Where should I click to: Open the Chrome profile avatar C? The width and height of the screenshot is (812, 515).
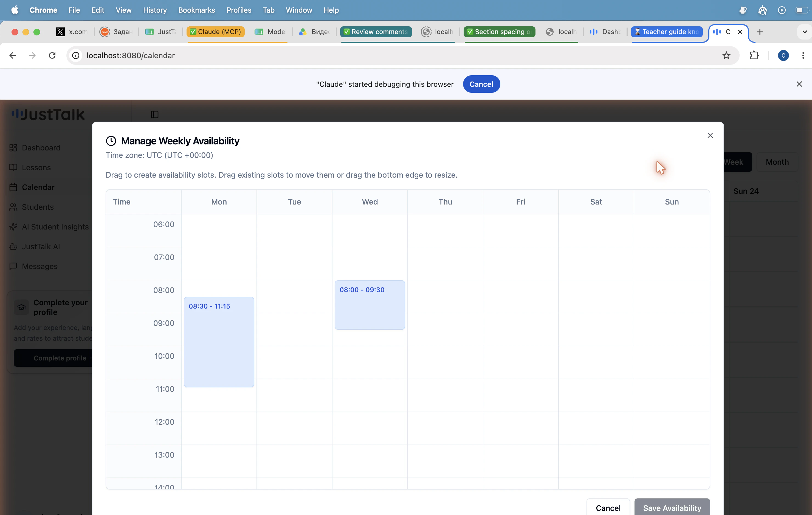783,55
